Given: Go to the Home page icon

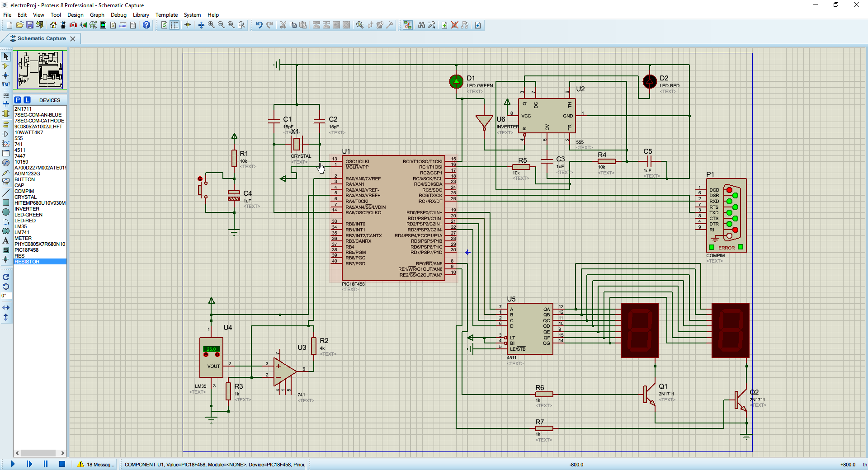Looking at the screenshot, I should point(53,25).
